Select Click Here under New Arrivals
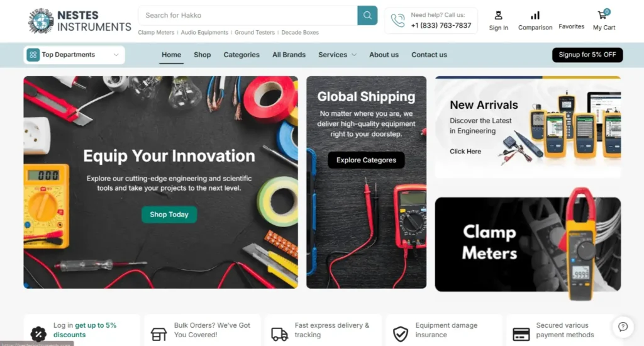Image resolution: width=644 pixels, height=346 pixels. coord(465,151)
